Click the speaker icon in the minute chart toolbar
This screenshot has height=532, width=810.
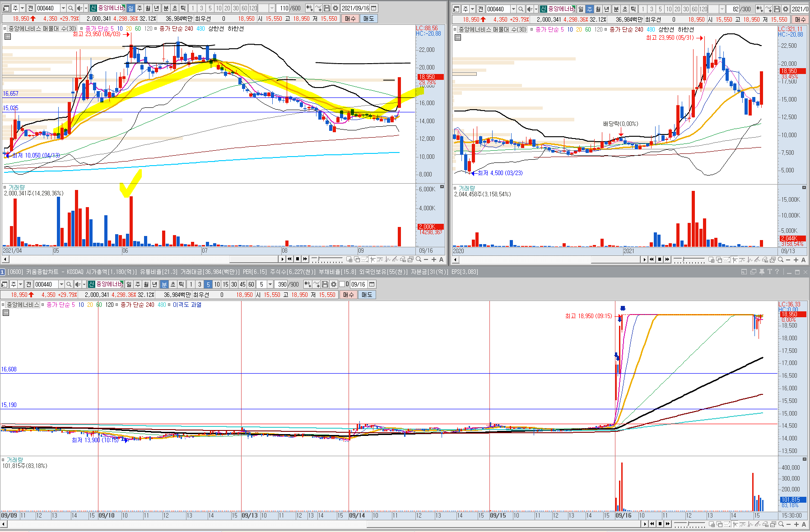pyautogui.click(x=78, y=284)
